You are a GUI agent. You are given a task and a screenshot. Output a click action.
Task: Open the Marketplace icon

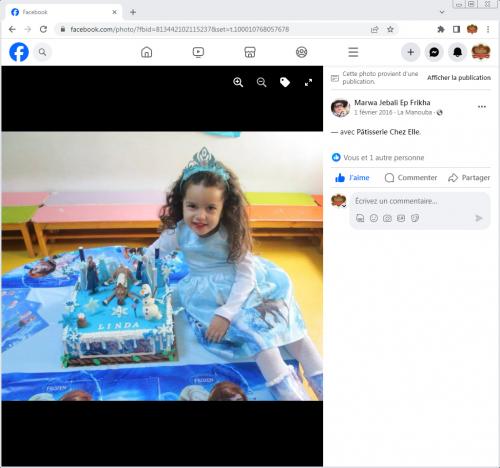point(250,52)
